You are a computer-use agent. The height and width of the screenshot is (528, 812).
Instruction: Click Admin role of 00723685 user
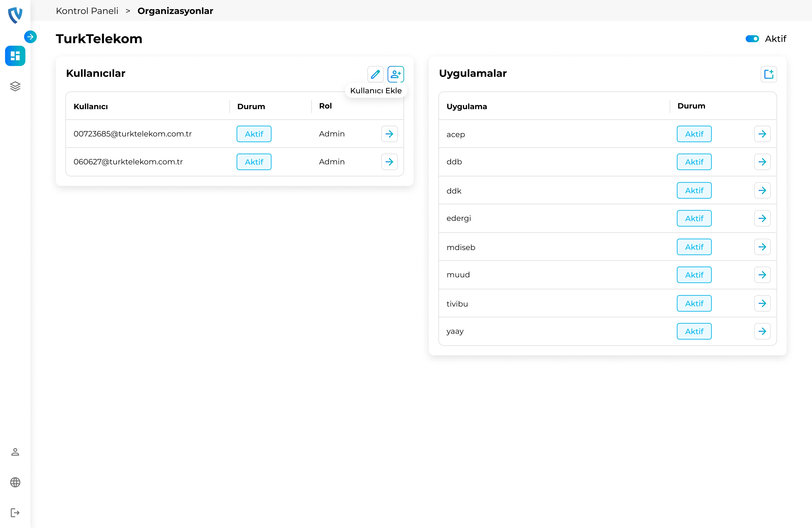332,134
